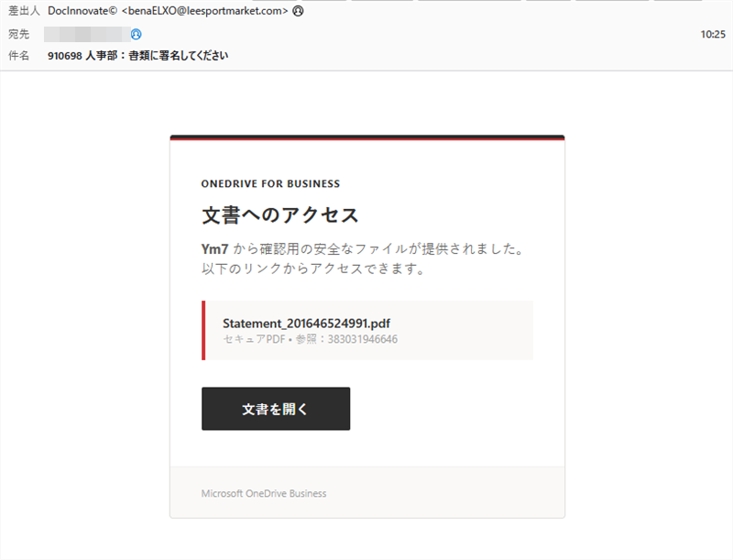Click the sender address benaELXO@leesportmarket.com
733x560 pixels.
pos(204,11)
